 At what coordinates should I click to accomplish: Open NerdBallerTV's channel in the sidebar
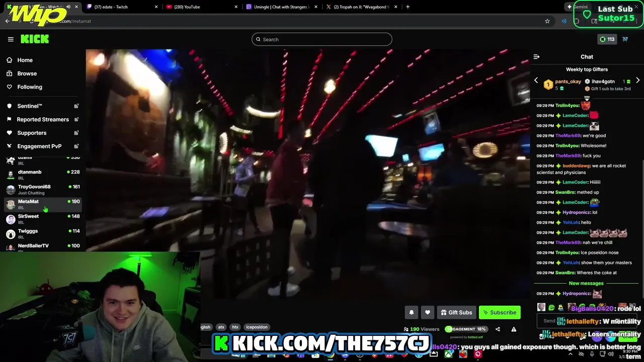[43, 247]
